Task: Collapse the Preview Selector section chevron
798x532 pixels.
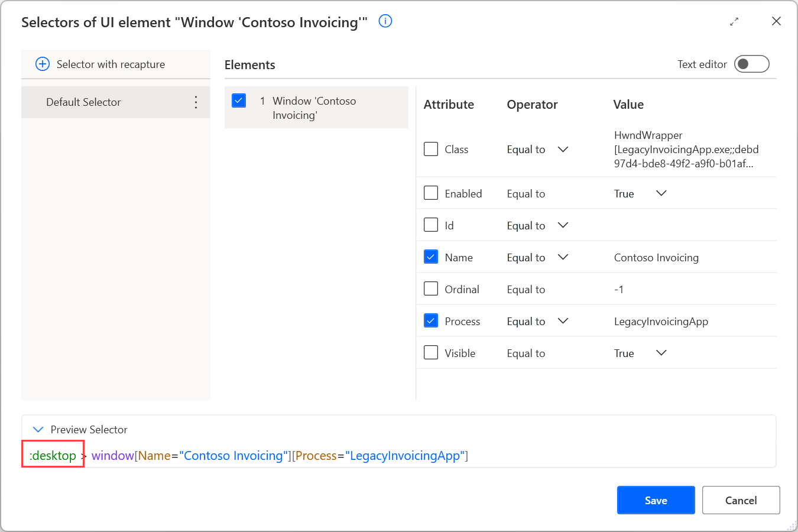Action: (x=38, y=430)
